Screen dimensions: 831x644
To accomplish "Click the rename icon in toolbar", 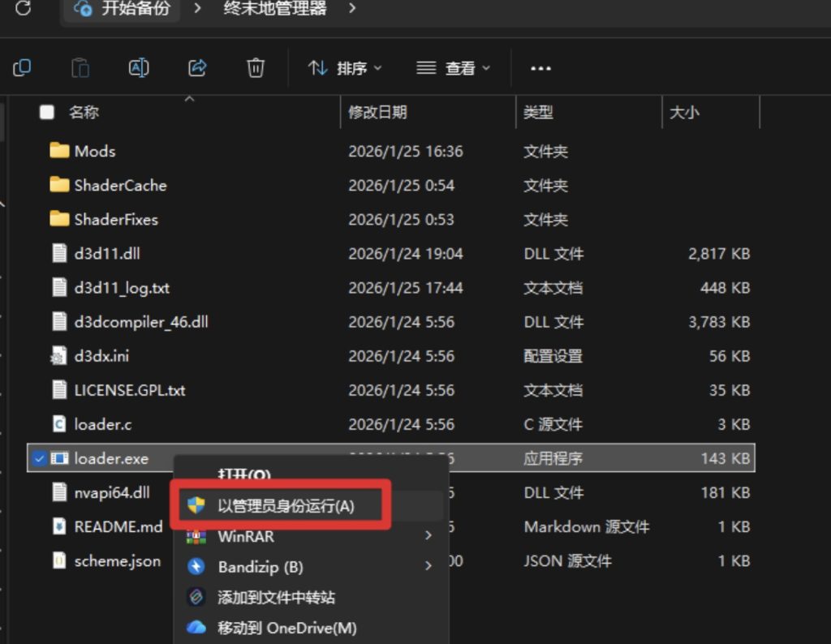I will point(139,68).
